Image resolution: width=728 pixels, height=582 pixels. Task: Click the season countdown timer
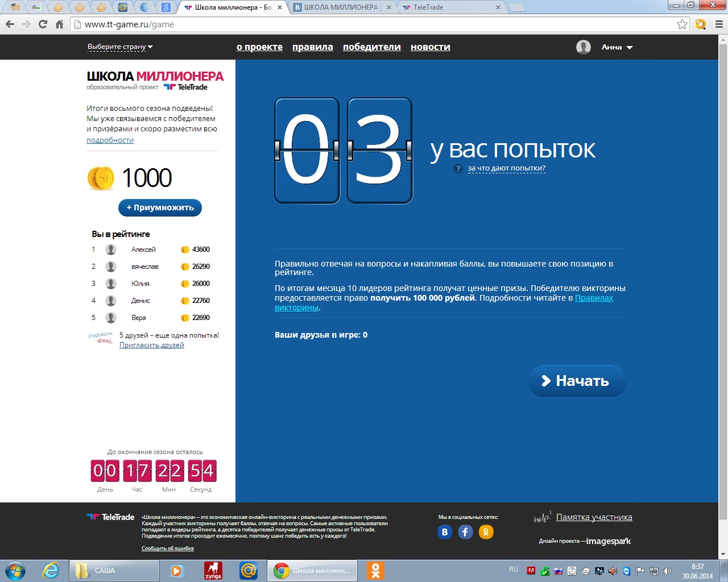pyautogui.click(x=154, y=471)
